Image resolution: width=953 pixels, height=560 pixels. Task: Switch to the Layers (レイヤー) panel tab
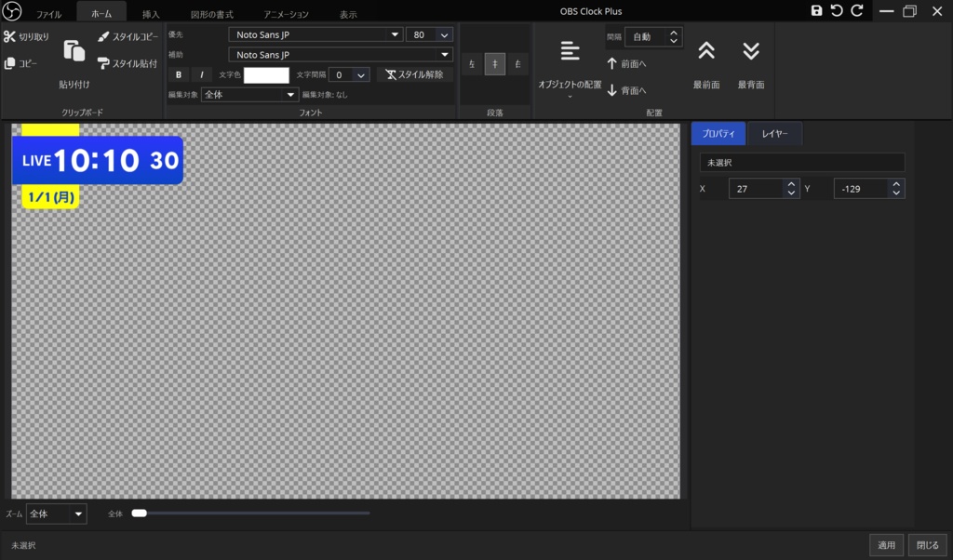775,134
